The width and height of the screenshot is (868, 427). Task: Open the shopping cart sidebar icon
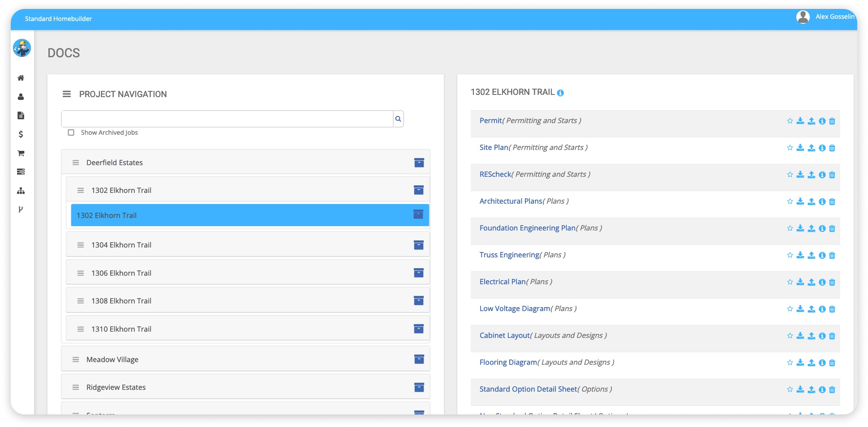pyautogui.click(x=21, y=153)
